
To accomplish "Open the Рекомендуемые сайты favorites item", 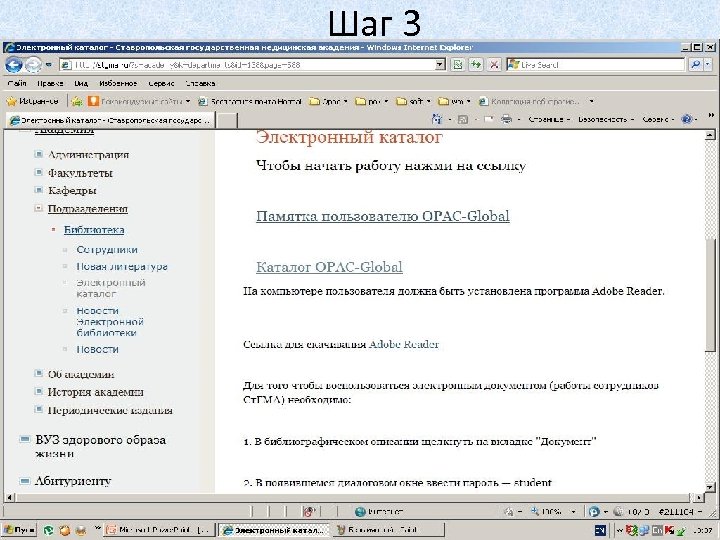I will 139,101.
